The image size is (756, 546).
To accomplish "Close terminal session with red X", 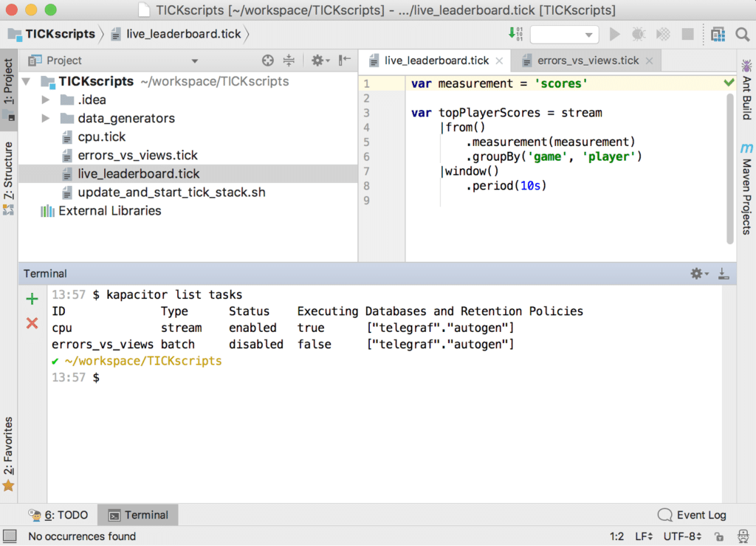I will 32,323.
